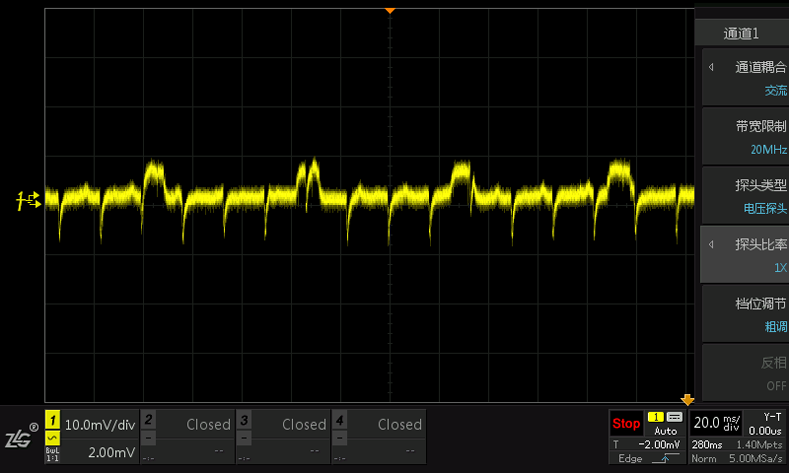Click the 20.0 ms/div timebase readout
This screenshot has width=789, height=473.
click(716, 423)
